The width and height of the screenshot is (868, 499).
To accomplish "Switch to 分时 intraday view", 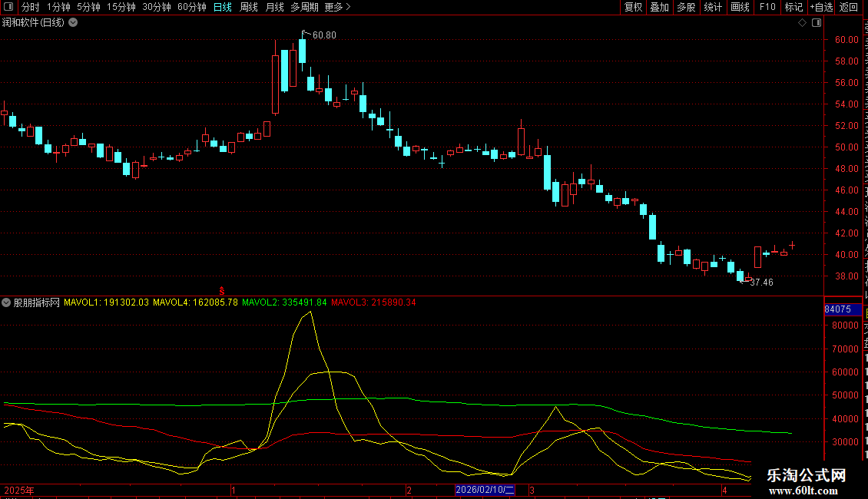I will point(31,7).
